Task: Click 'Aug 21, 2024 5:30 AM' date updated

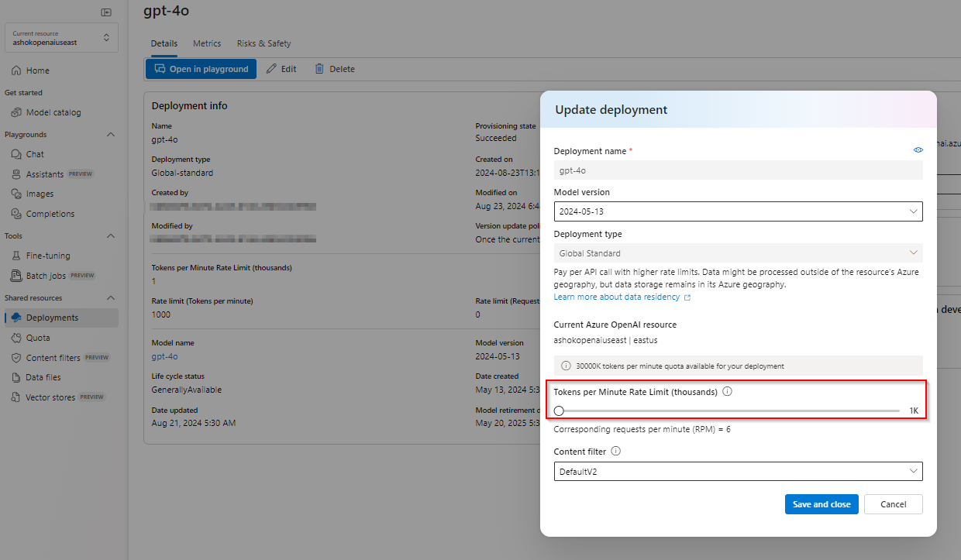Action: (x=194, y=423)
